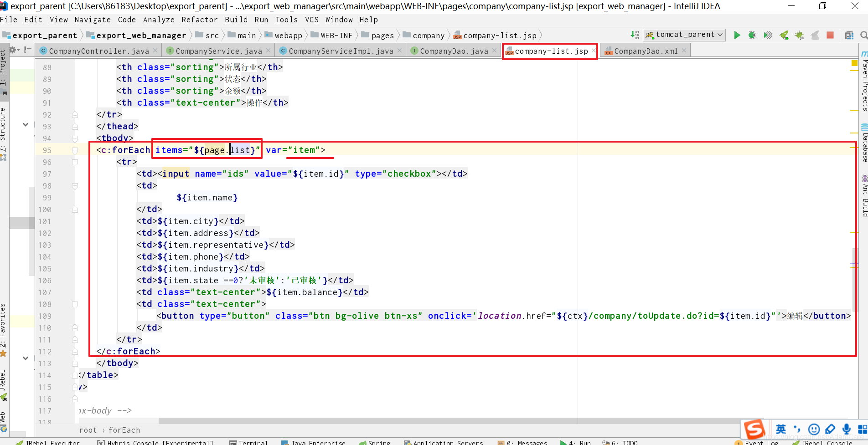Open the tomcat_parent run configuration dropdown
Image resolution: width=868 pixels, height=445 pixels.
coord(684,35)
